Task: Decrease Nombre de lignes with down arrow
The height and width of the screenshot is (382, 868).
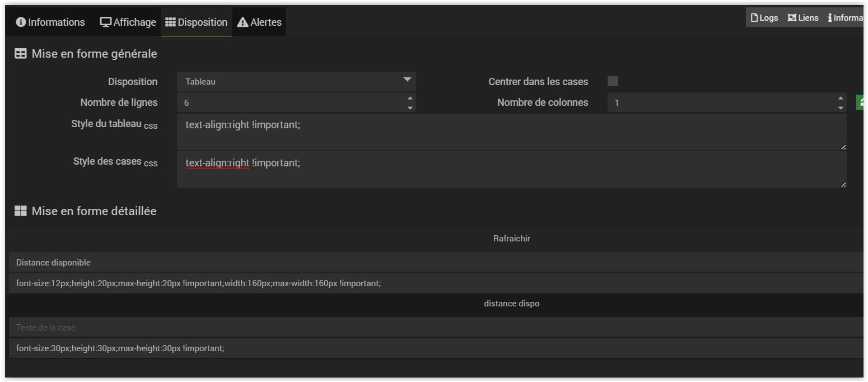Action: coord(410,107)
